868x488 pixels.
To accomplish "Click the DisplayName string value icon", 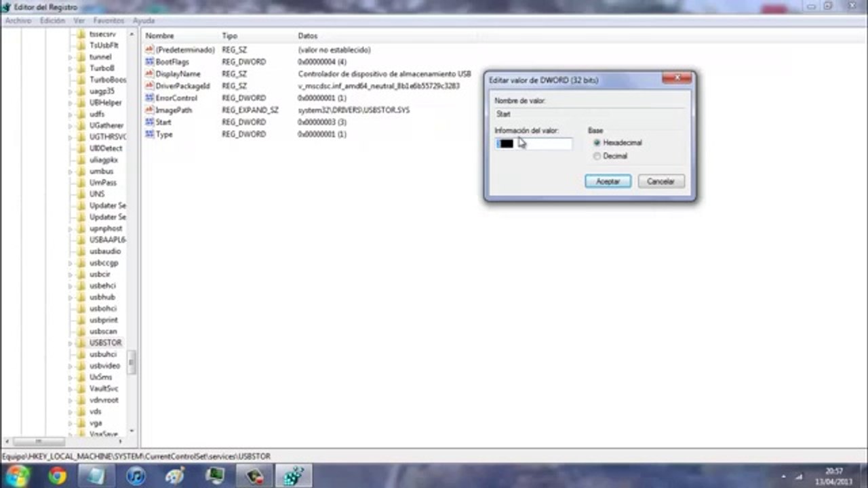I will (149, 74).
